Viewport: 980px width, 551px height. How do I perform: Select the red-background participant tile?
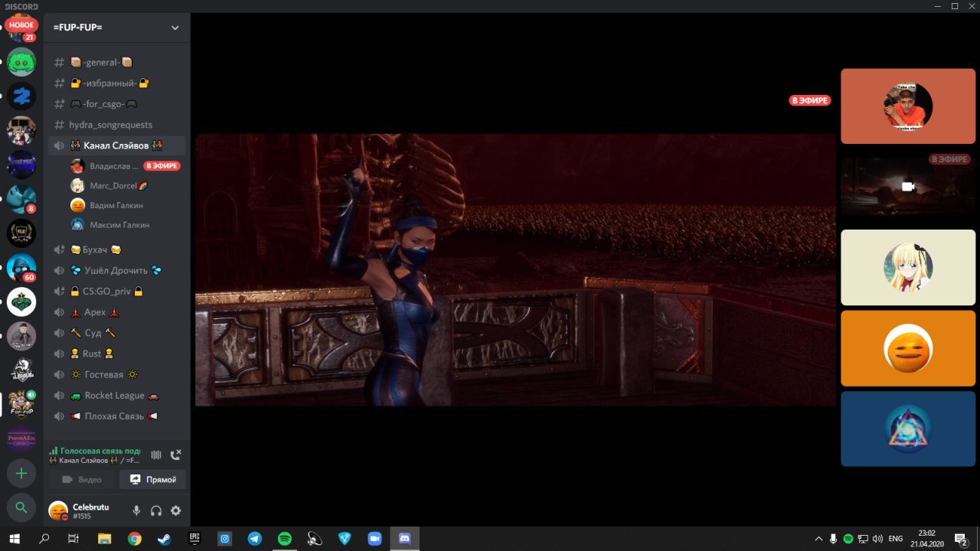[908, 106]
